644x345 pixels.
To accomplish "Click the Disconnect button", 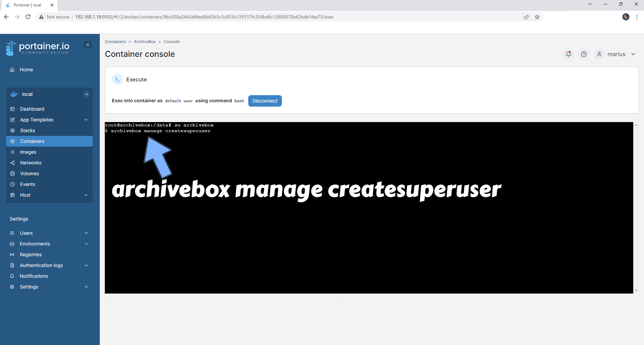I will [265, 101].
